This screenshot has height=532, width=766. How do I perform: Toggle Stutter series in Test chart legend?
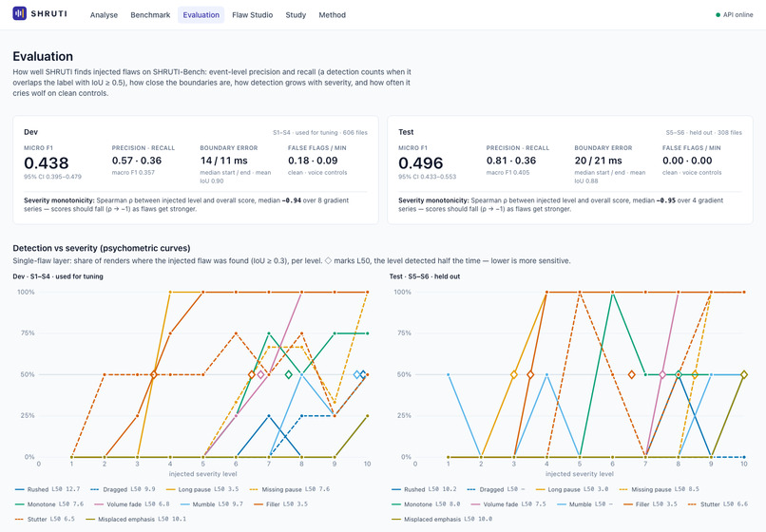coord(718,503)
